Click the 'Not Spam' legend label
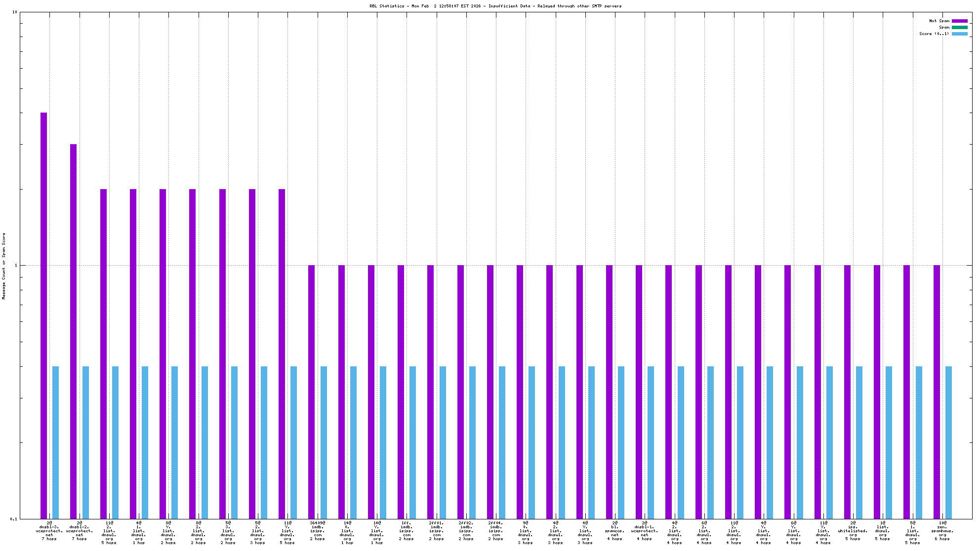This screenshot has width=980, height=551. (939, 21)
